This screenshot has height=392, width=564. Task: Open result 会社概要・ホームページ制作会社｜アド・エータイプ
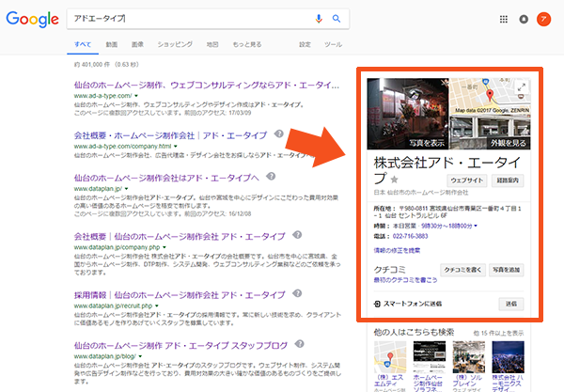pyautogui.click(x=170, y=135)
